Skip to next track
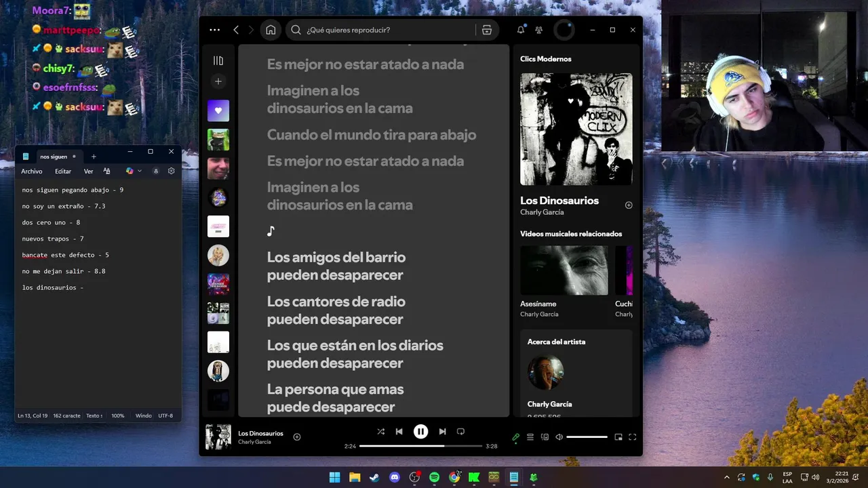The height and width of the screenshot is (488, 868). [442, 431]
